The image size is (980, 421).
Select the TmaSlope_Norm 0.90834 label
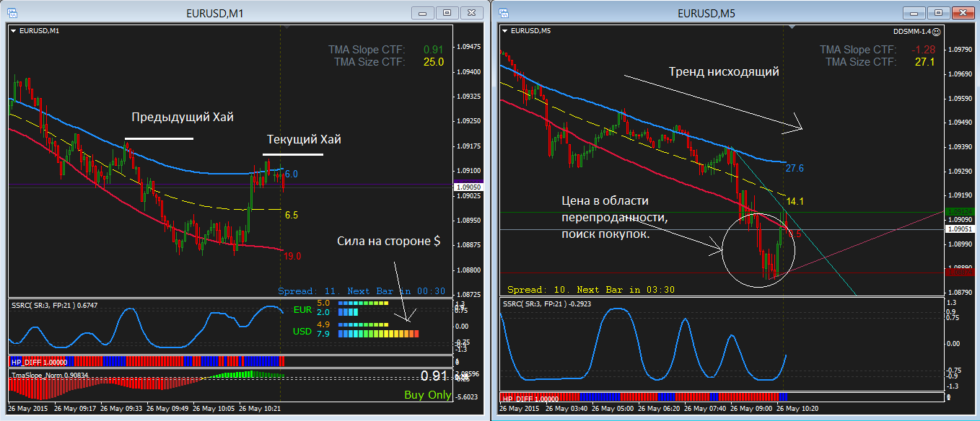(x=51, y=376)
